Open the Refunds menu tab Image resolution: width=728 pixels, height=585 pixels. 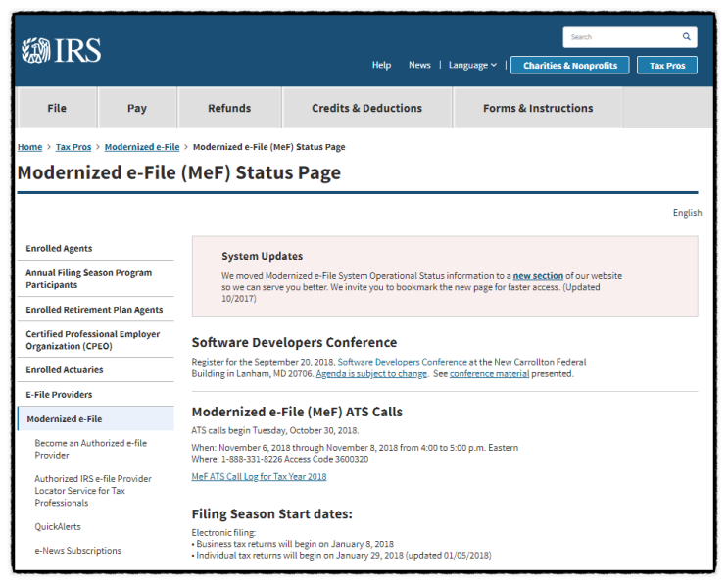coord(229,108)
